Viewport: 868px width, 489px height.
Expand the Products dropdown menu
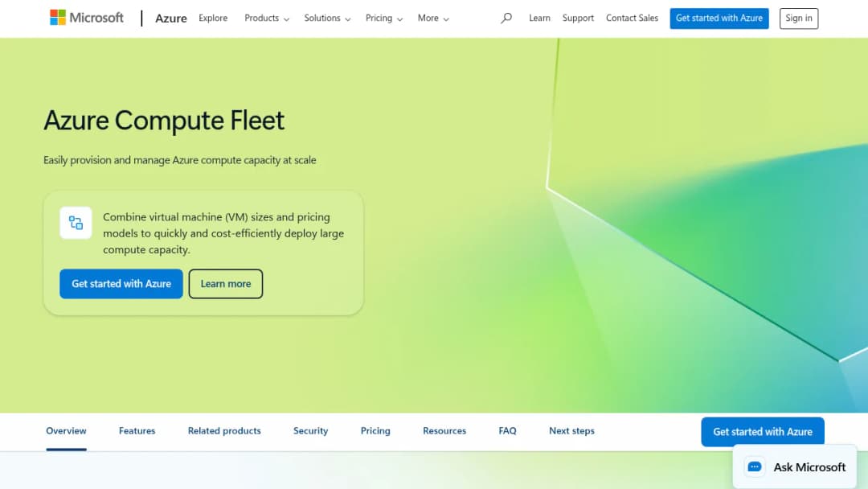(x=267, y=18)
